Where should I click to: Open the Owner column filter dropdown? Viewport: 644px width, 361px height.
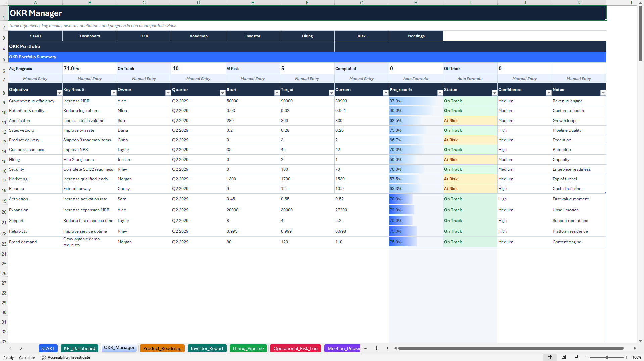click(168, 93)
